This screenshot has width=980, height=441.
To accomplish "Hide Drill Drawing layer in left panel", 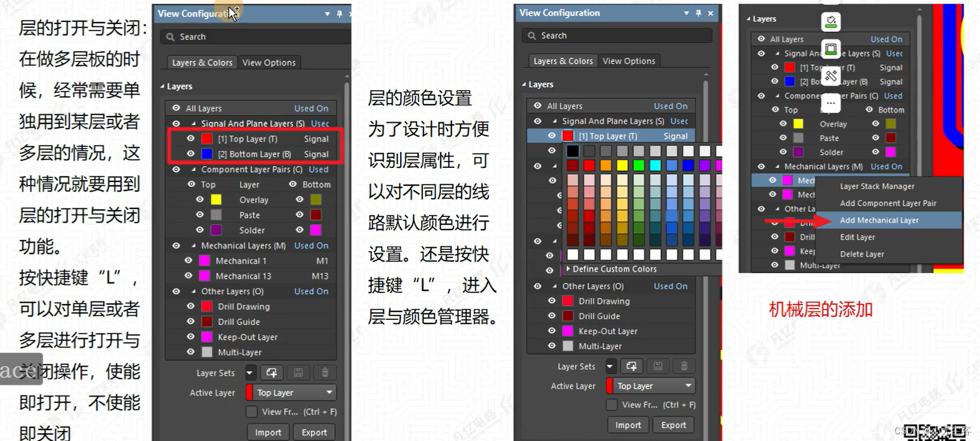I will pyautogui.click(x=191, y=306).
